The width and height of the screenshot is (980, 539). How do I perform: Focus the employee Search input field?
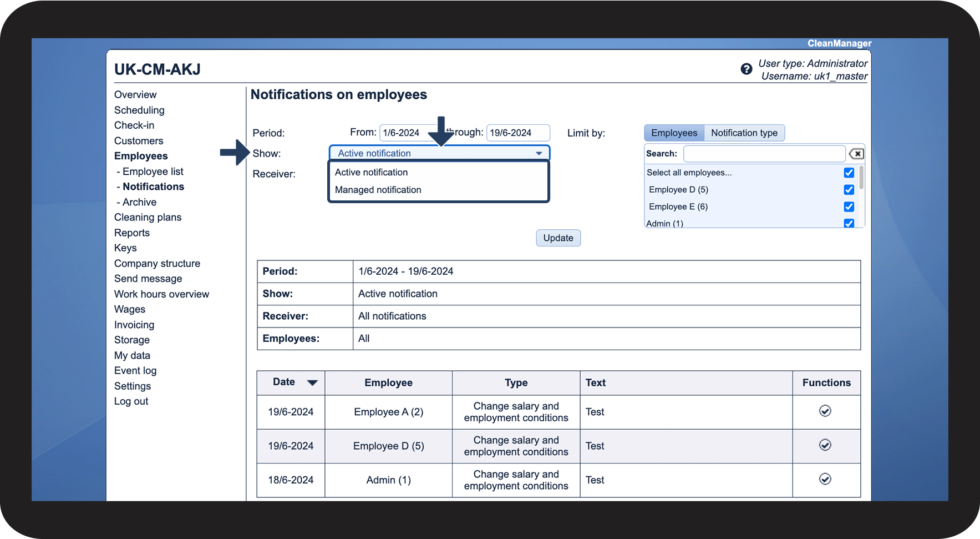764,154
